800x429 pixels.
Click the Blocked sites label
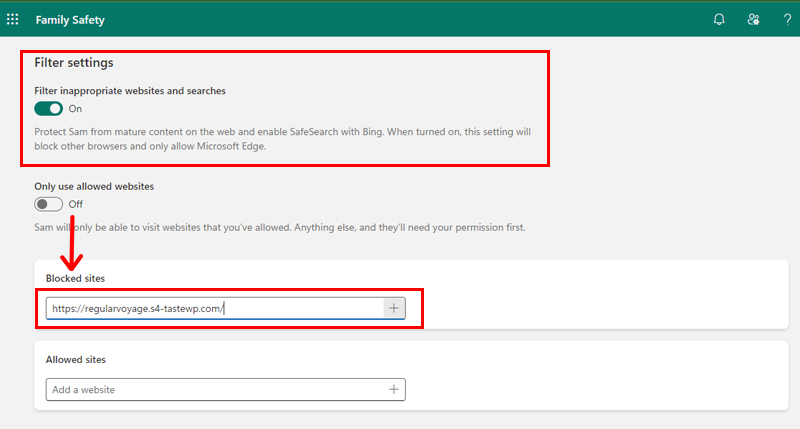75,279
